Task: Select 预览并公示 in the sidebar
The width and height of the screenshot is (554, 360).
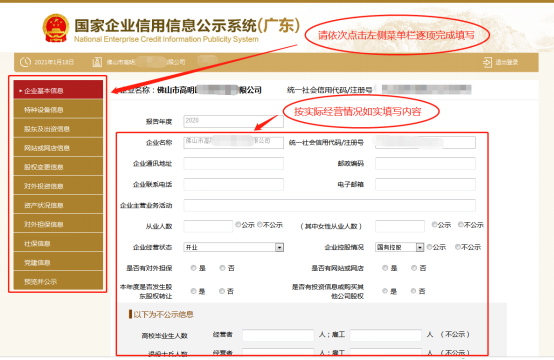Action: 58,282
